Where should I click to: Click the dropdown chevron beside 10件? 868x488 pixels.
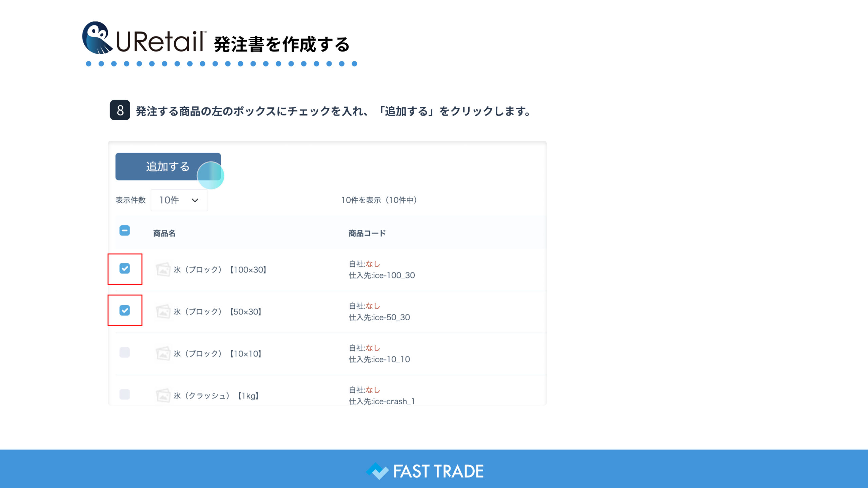tap(195, 200)
